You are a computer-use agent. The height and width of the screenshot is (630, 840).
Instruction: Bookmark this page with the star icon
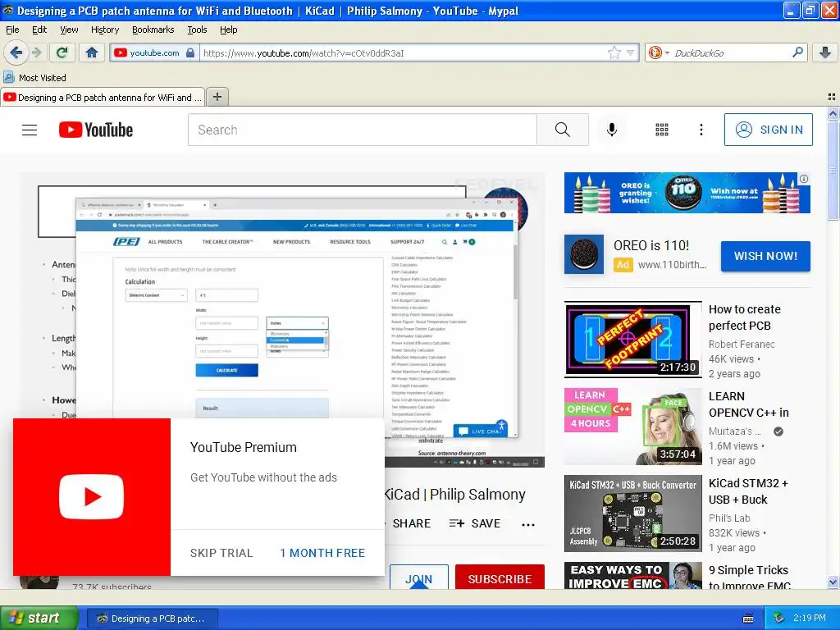(x=614, y=52)
